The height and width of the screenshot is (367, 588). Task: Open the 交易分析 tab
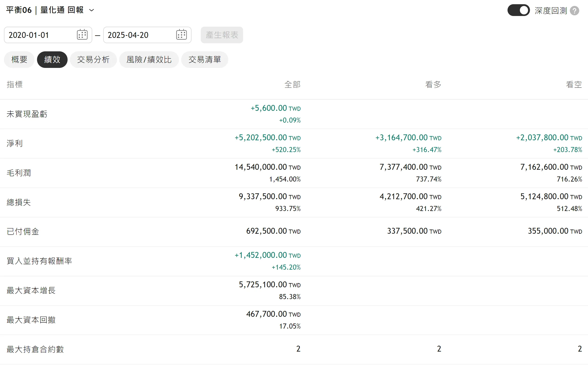93,59
